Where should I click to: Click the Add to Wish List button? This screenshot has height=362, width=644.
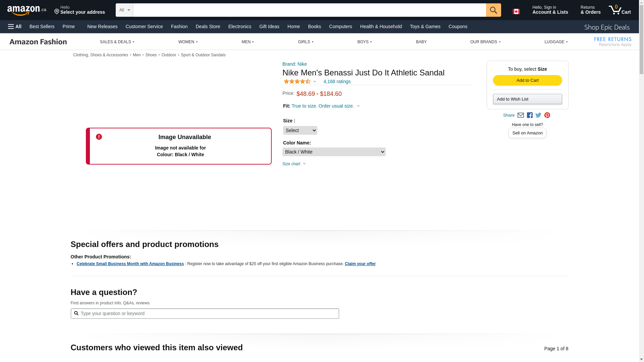coord(527,99)
